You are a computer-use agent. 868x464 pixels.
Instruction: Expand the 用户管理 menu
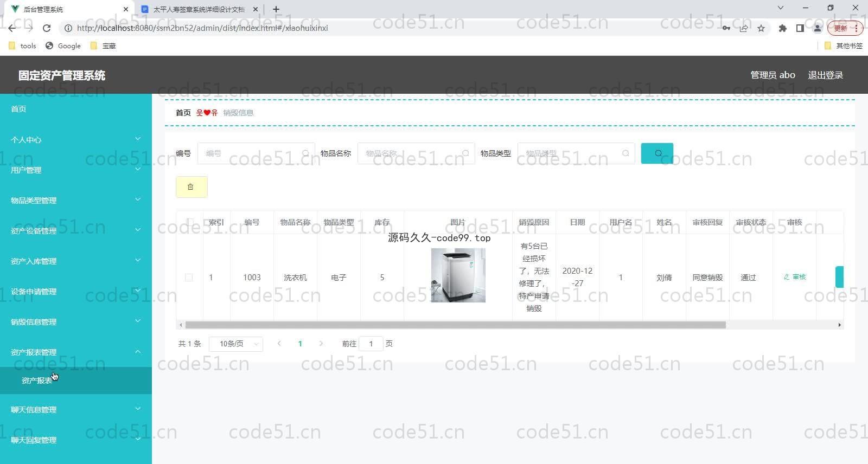tap(76, 170)
